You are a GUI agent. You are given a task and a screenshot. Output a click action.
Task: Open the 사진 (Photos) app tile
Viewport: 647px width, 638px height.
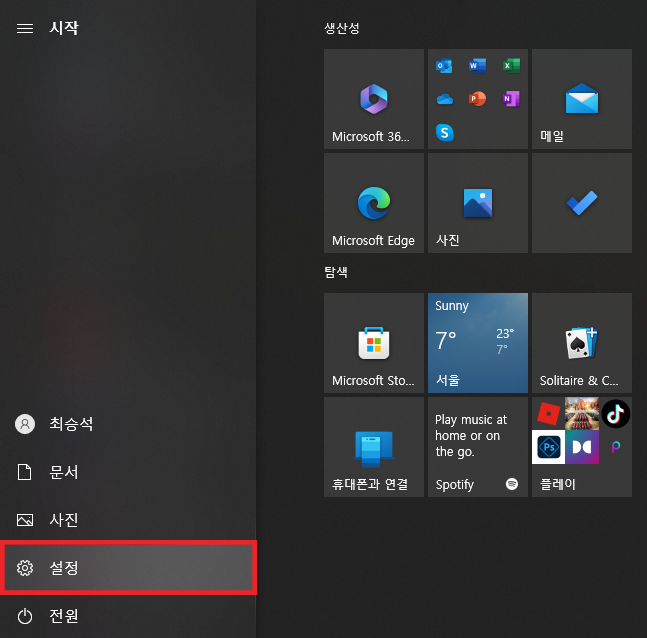point(477,203)
